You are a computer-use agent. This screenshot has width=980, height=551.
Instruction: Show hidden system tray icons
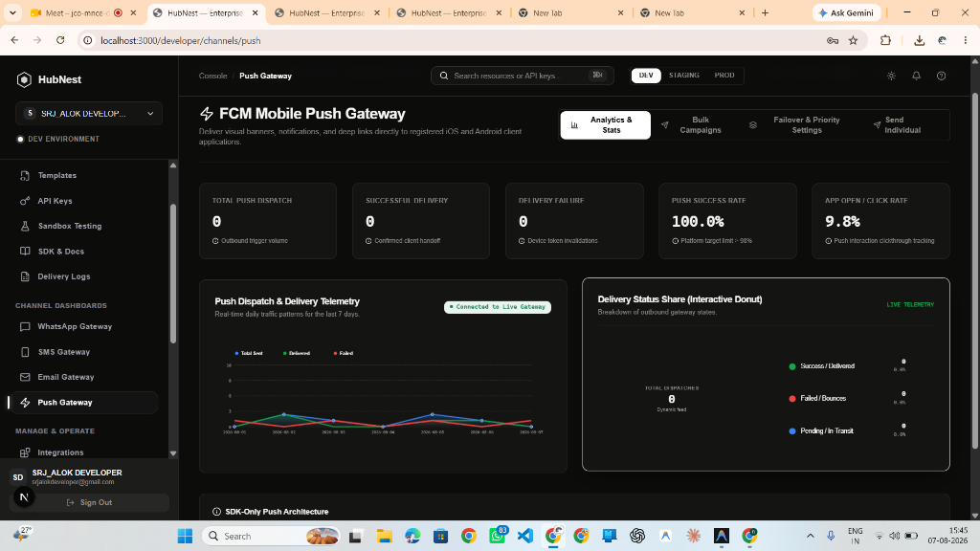(x=811, y=536)
